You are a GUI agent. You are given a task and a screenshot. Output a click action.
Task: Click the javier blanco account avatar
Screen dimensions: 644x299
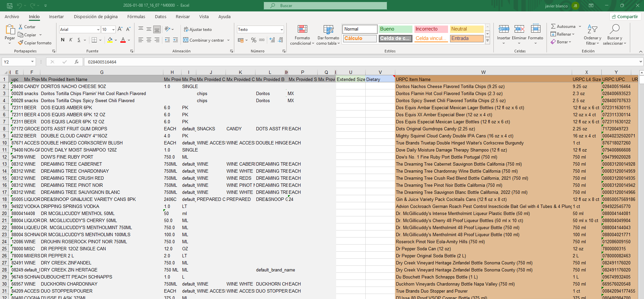pyautogui.click(x=575, y=6)
